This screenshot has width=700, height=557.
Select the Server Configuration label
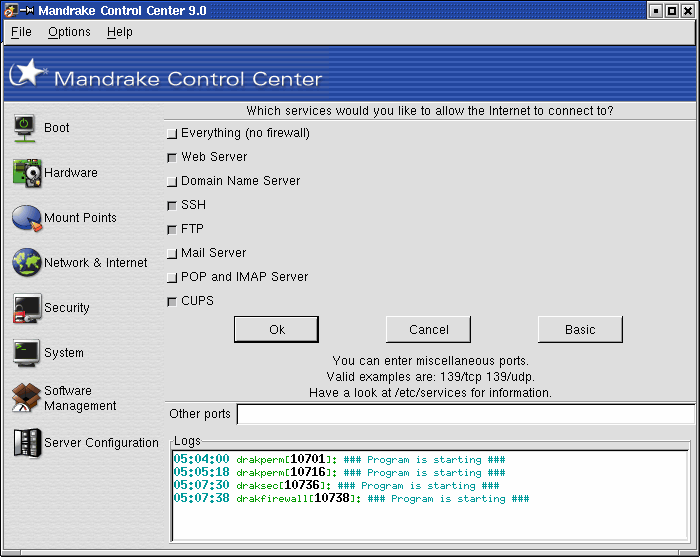tap(101, 443)
